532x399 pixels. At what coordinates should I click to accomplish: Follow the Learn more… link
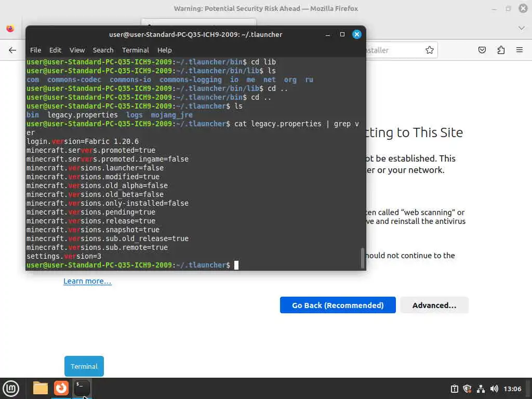point(87,281)
